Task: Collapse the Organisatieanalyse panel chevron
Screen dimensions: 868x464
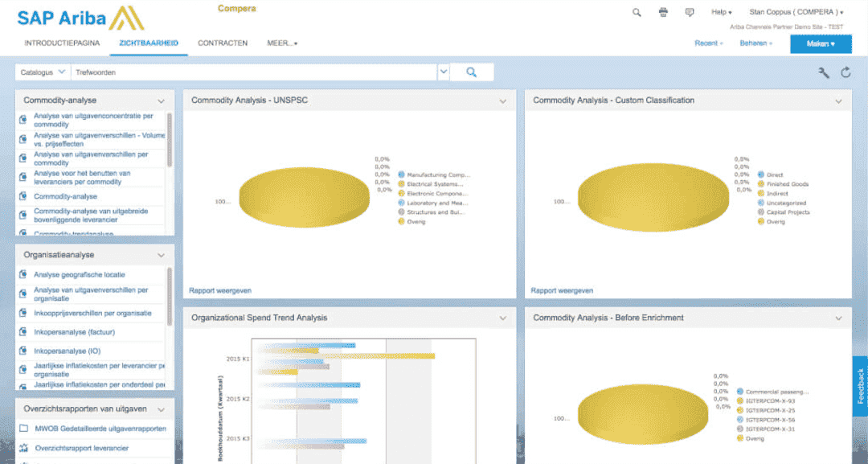Action: tap(161, 255)
